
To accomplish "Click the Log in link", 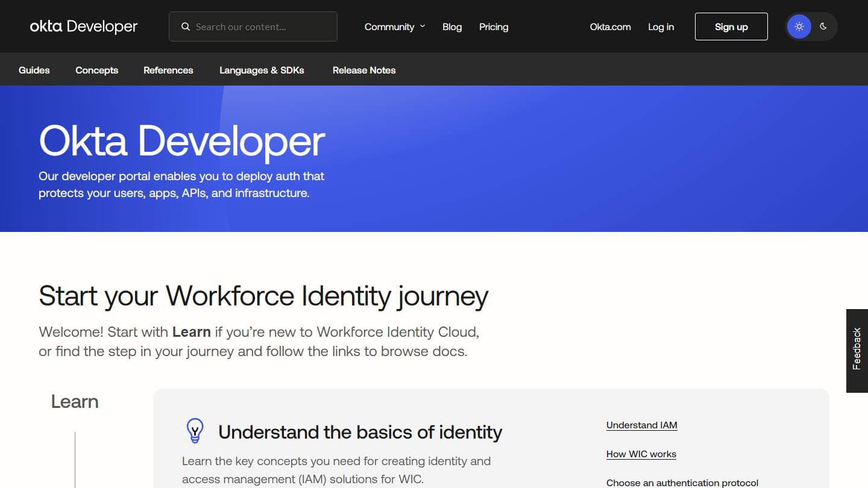I will point(661,27).
